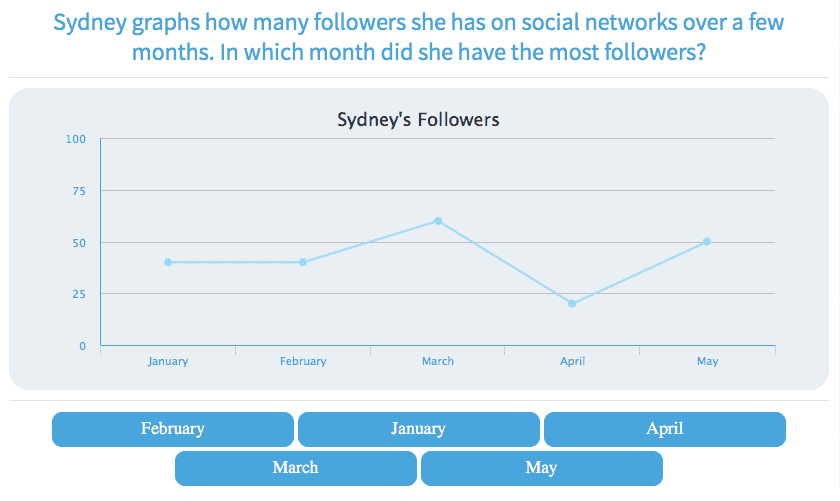Image resolution: width=840 pixels, height=501 pixels.
Task: Click the Sydney's Followers chart title
Action: point(418,120)
